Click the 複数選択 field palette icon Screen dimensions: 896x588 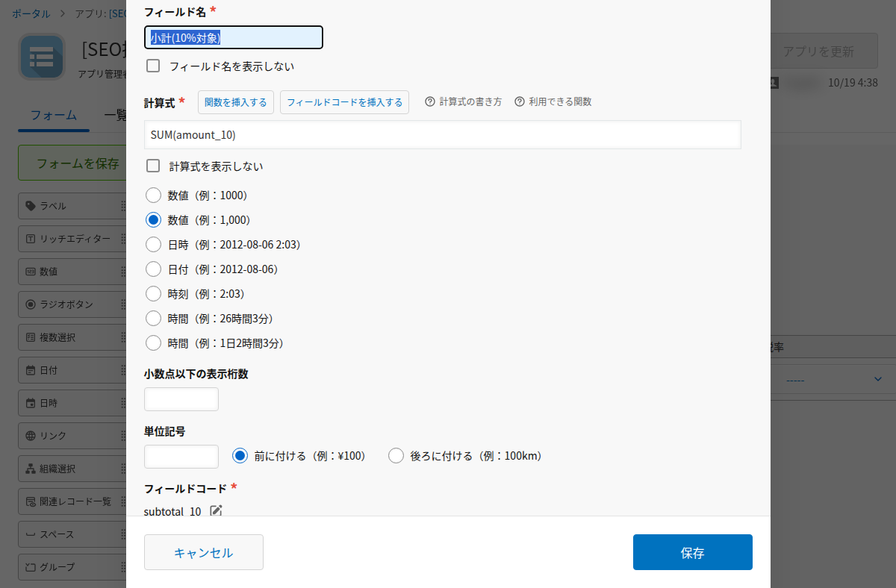click(31, 337)
